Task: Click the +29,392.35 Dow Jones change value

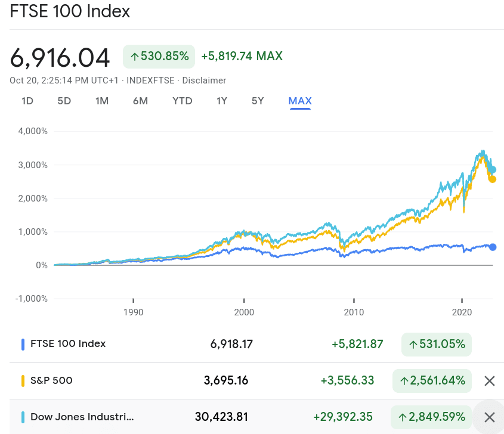Action: click(343, 417)
